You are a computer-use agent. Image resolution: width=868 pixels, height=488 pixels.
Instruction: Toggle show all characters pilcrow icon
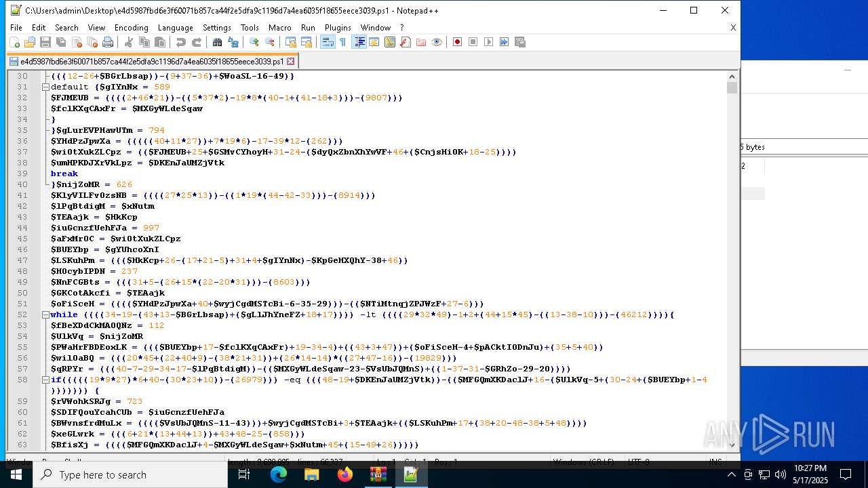click(343, 42)
